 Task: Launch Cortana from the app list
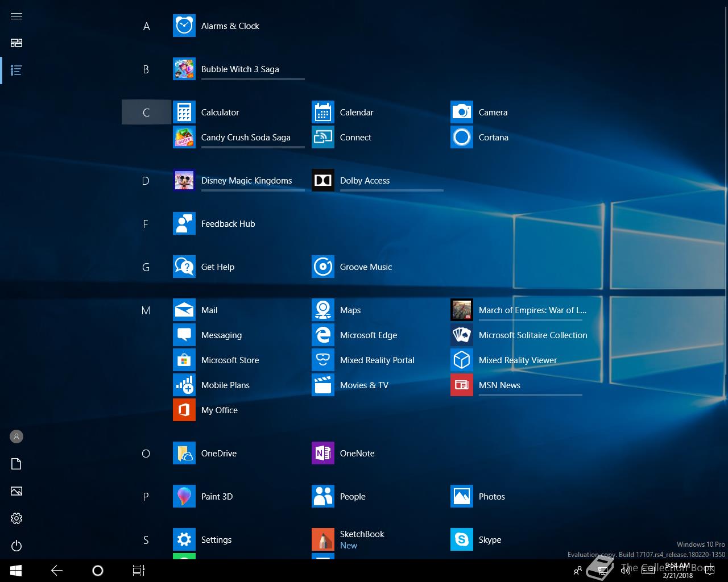click(x=462, y=138)
